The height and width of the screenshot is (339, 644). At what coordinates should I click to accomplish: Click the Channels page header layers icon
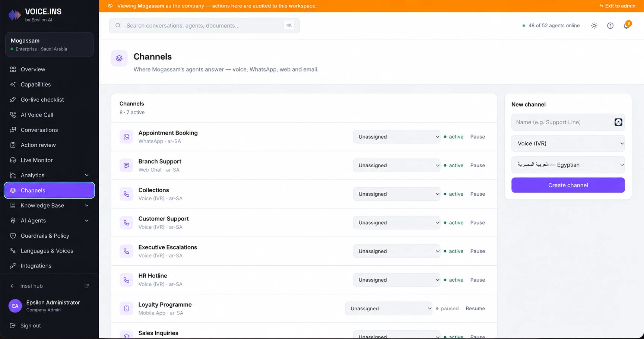click(x=119, y=58)
